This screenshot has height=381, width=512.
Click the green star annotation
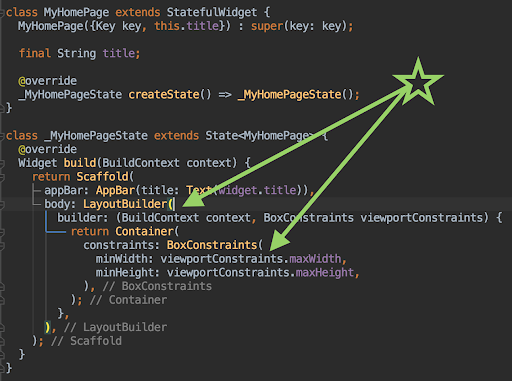(418, 82)
